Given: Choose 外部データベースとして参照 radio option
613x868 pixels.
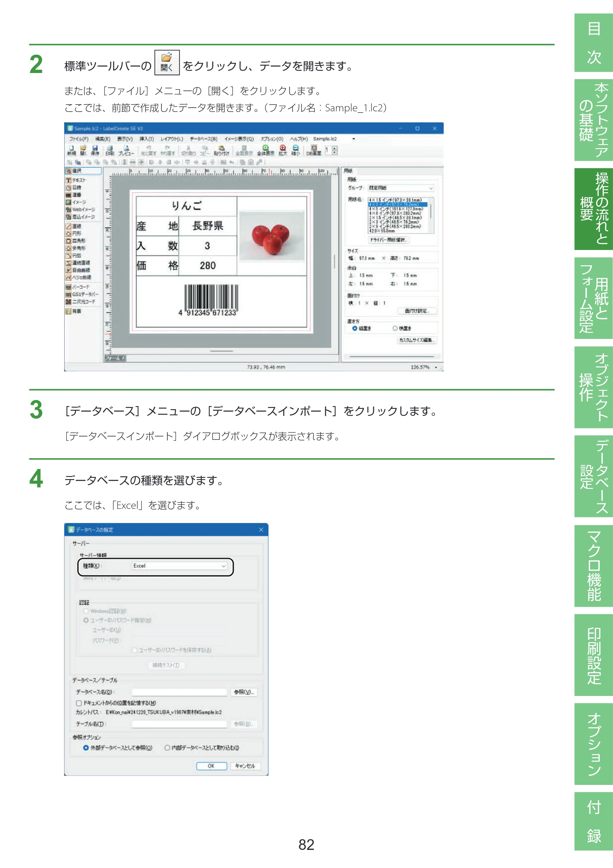Looking at the screenshot, I should (x=86, y=747).
